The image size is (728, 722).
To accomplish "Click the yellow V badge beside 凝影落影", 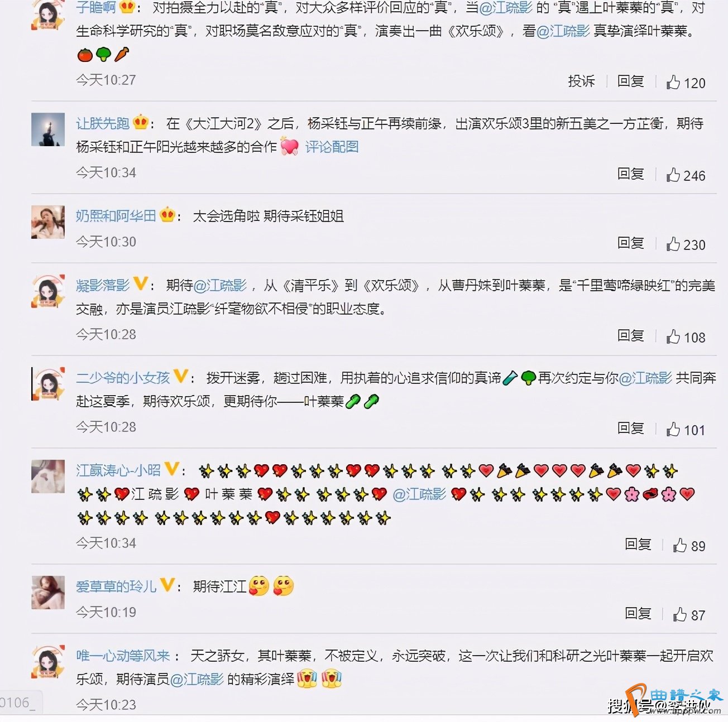I will 141,284.
